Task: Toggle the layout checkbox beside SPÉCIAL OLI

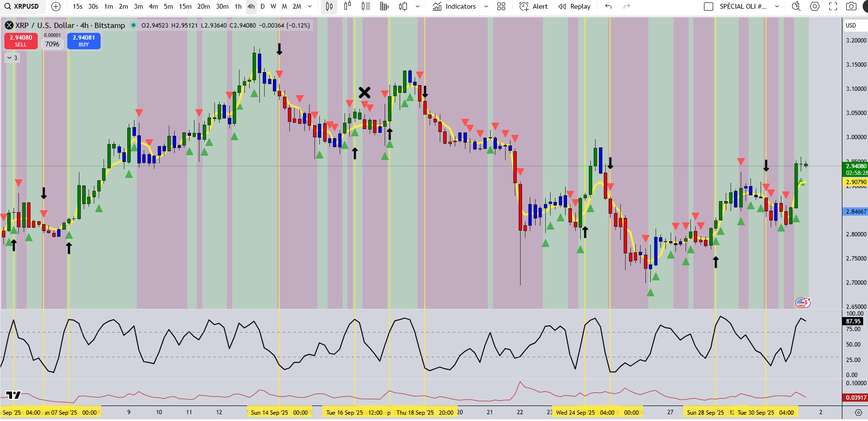Action: 708,6
